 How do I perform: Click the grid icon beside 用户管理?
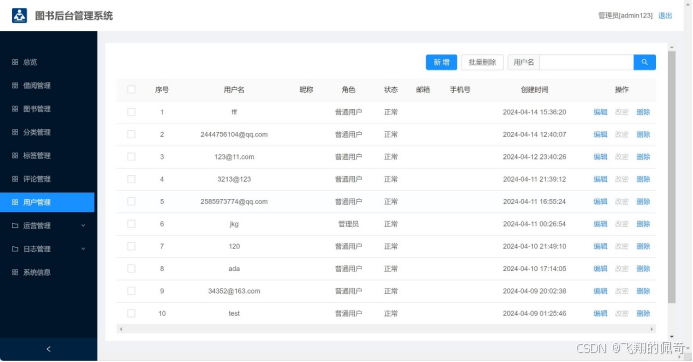[x=15, y=202]
